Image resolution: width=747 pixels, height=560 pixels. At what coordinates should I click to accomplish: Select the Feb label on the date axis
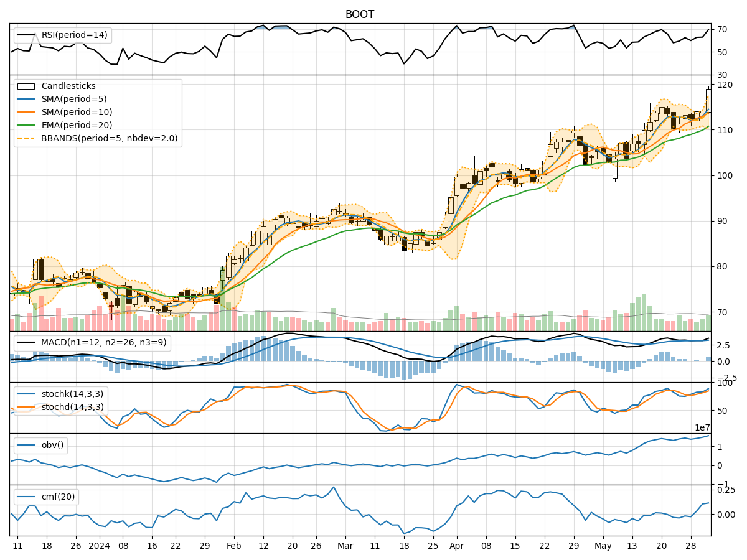(x=233, y=545)
